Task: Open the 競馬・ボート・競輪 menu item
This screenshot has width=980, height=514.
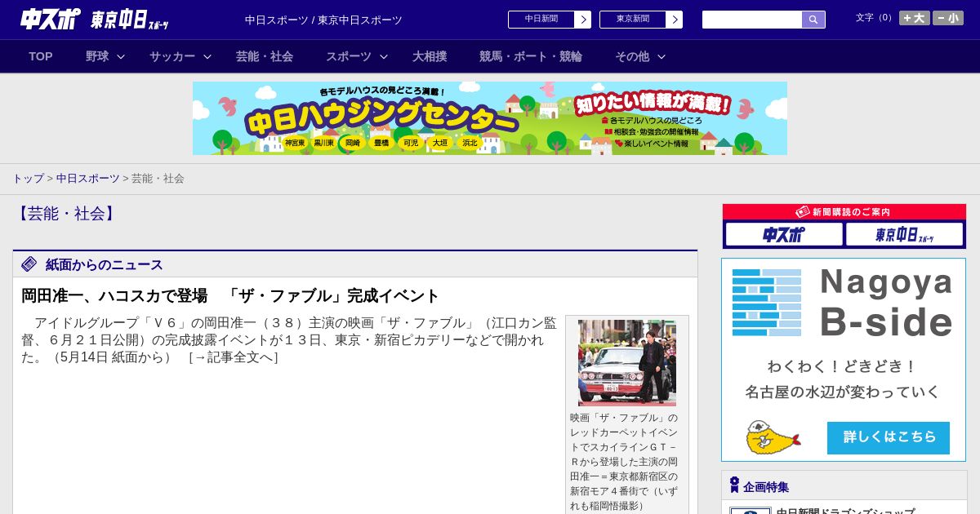Action: pos(531,56)
